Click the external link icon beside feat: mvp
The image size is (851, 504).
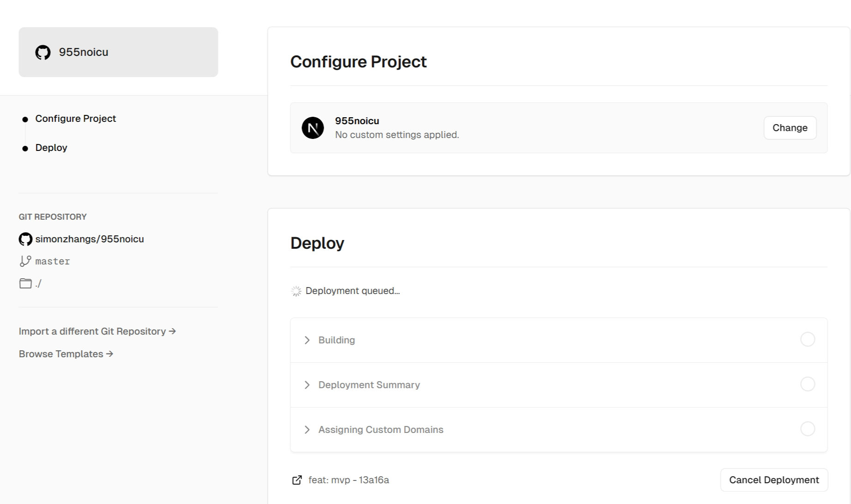pos(297,480)
